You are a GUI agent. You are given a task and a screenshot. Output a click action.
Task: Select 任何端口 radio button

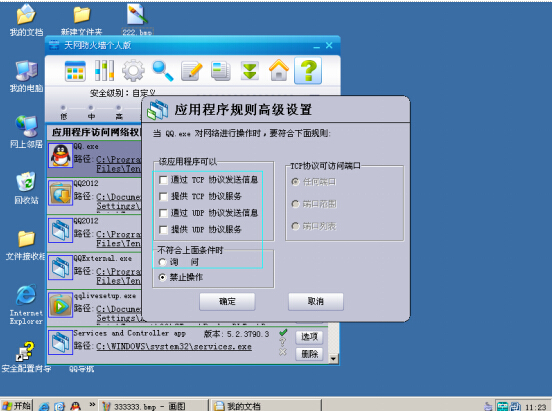point(295,182)
